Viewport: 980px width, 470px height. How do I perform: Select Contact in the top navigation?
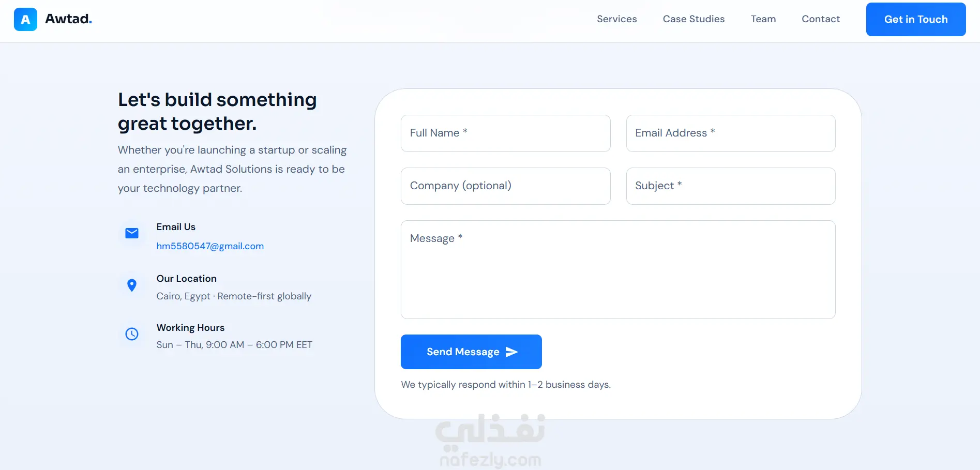point(821,19)
